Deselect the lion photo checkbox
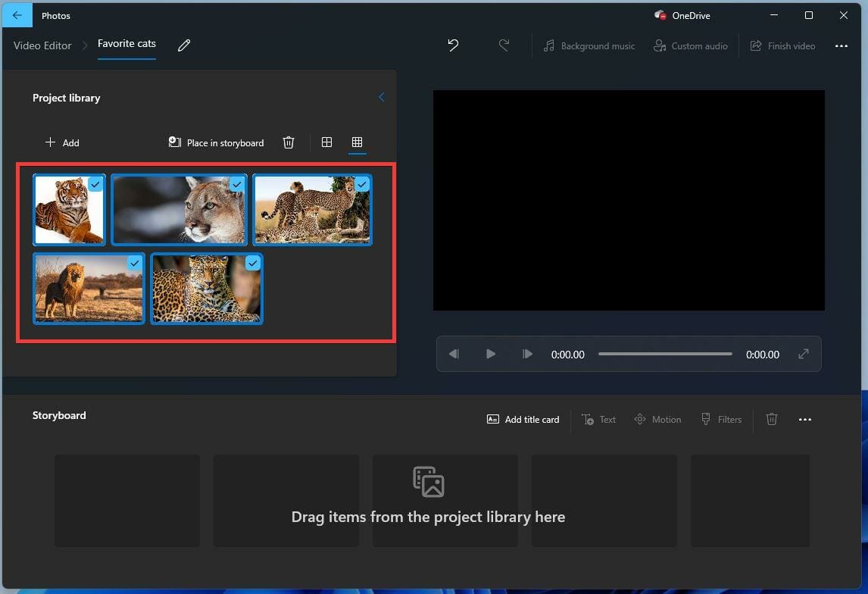The width and height of the screenshot is (868, 594). click(136, 263)
